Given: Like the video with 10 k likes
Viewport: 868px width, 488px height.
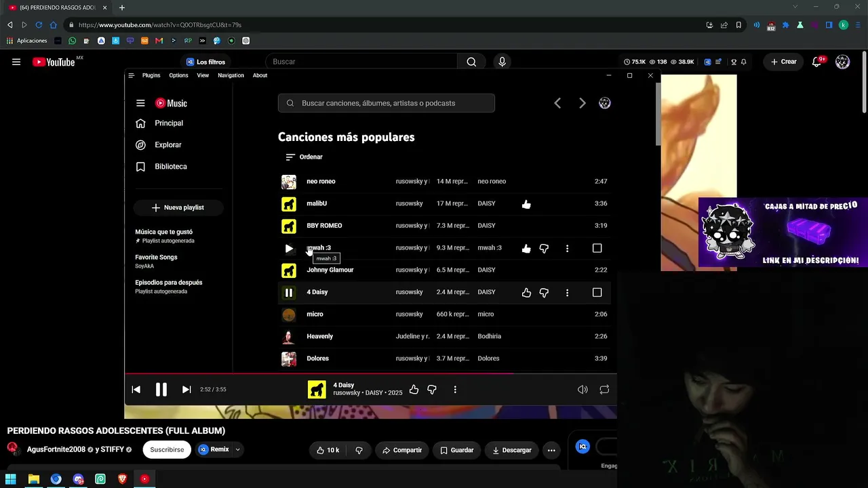Looking at the screenshot, I should (x=328, y=450).
